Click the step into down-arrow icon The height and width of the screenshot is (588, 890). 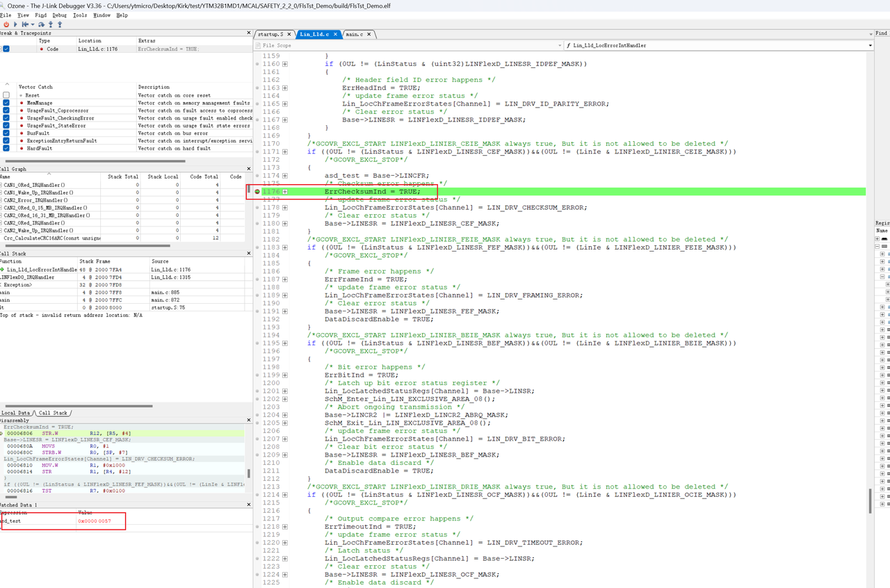(x=51, y=24)
